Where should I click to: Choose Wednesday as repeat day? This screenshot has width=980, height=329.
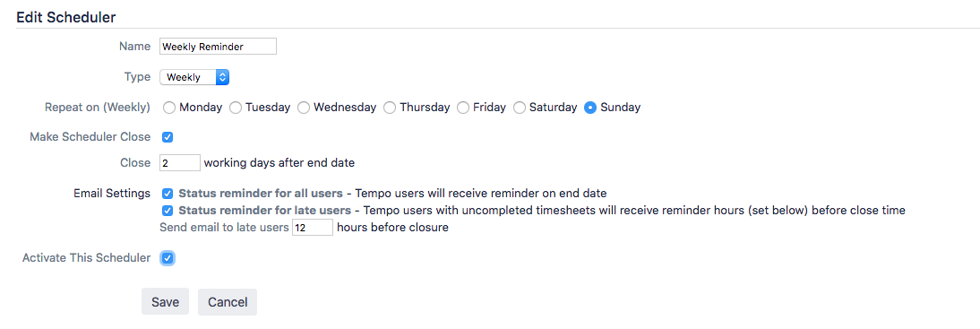tap(304, 108)
